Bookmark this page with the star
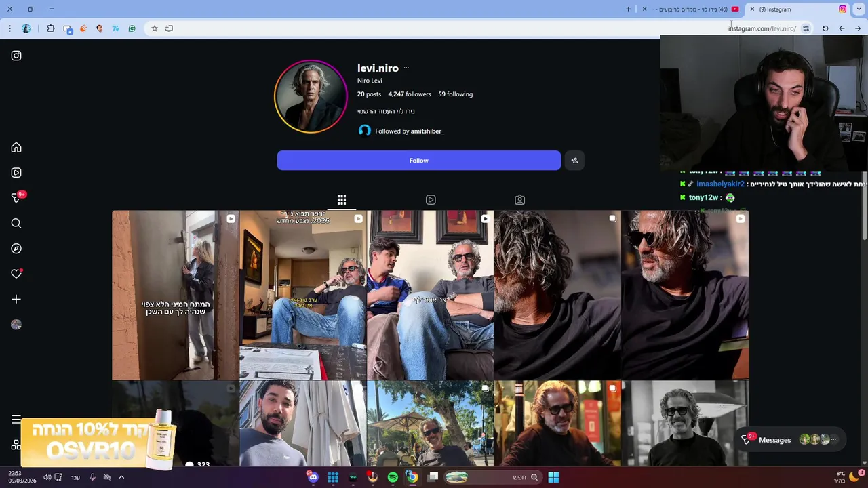Screen dimensions: 868x488 coord(155,28)
